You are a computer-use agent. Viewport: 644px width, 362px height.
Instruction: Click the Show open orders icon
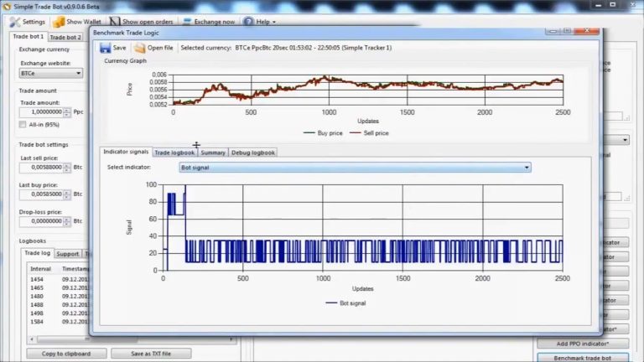point(115,22)
